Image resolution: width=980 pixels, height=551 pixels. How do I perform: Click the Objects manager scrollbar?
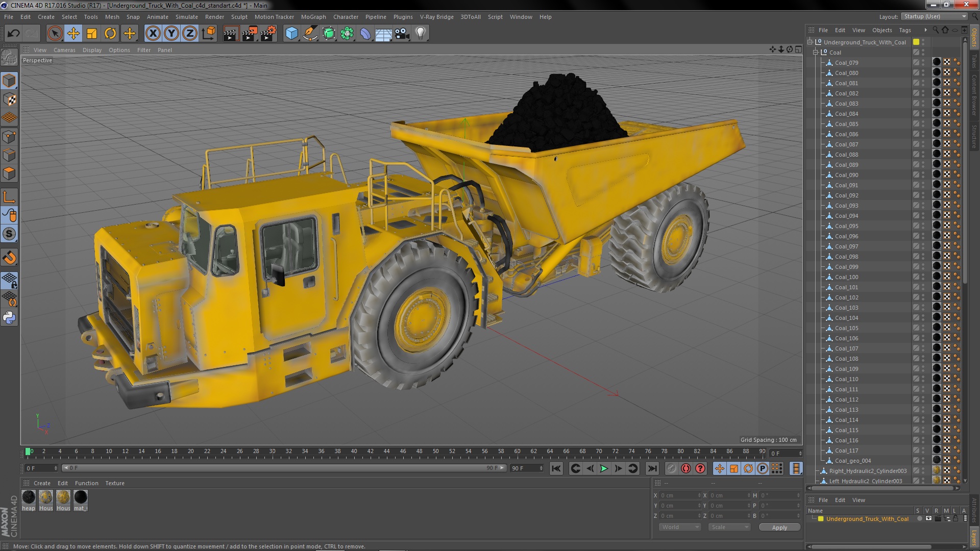[x=964, y=163]
